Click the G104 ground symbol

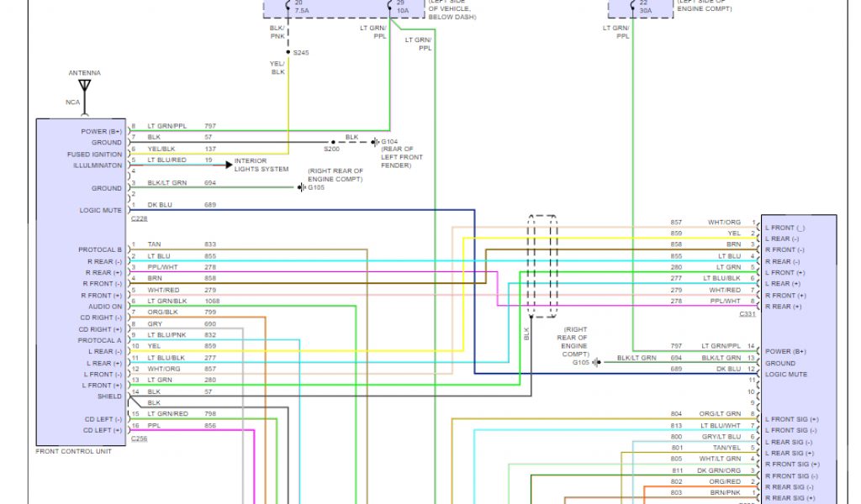(374, 142)
